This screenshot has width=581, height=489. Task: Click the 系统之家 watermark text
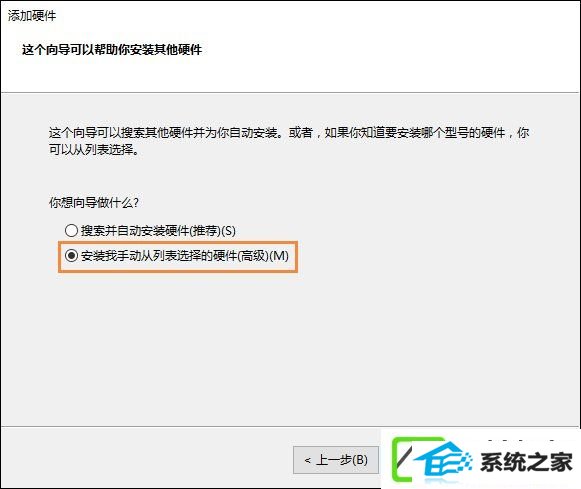pos(526,462)
